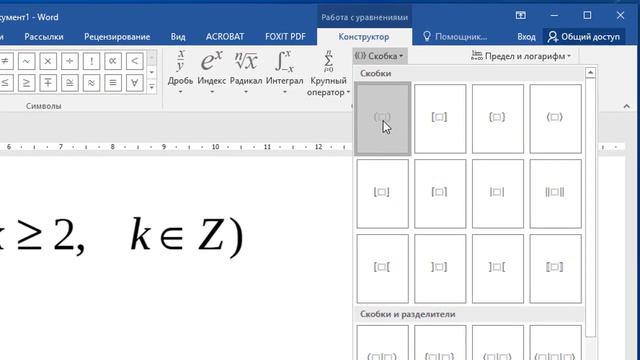Open the Предел и логарифм dropdown

tap(521, 56)
